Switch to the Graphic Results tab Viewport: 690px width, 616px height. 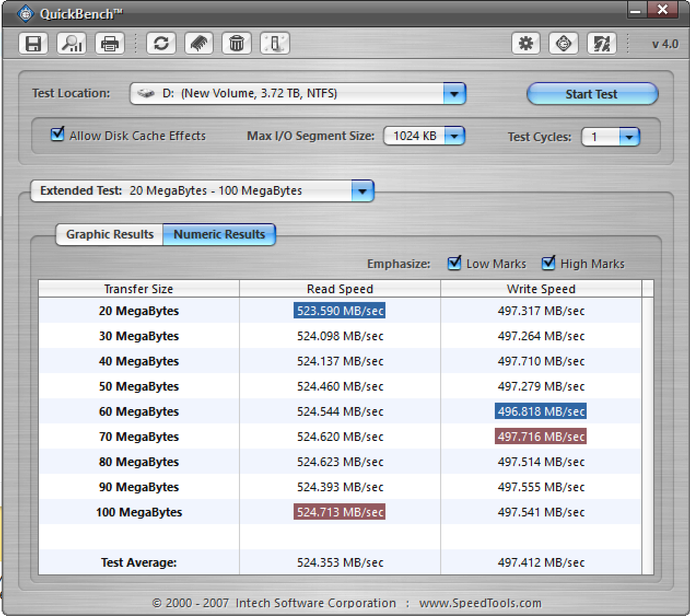pyautogui.click(x=110, y=235)
